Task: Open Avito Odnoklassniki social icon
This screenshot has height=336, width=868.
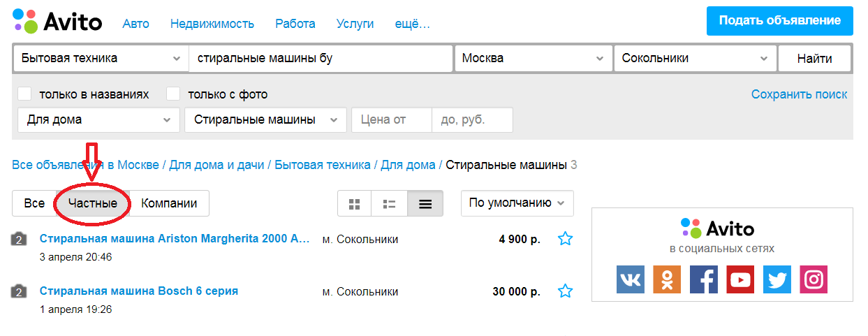Action: (x=667, y=279)
